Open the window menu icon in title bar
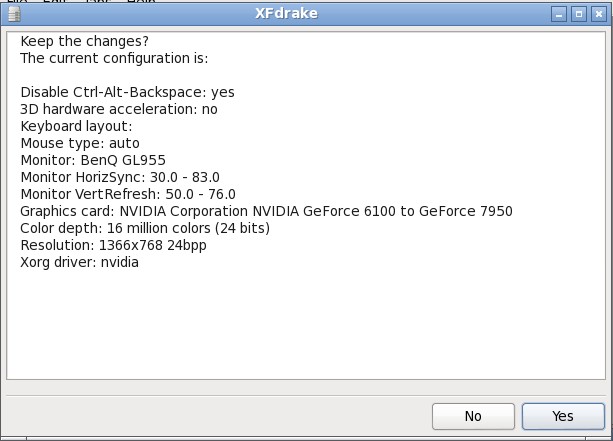613x441 pixels. [12, 14]
